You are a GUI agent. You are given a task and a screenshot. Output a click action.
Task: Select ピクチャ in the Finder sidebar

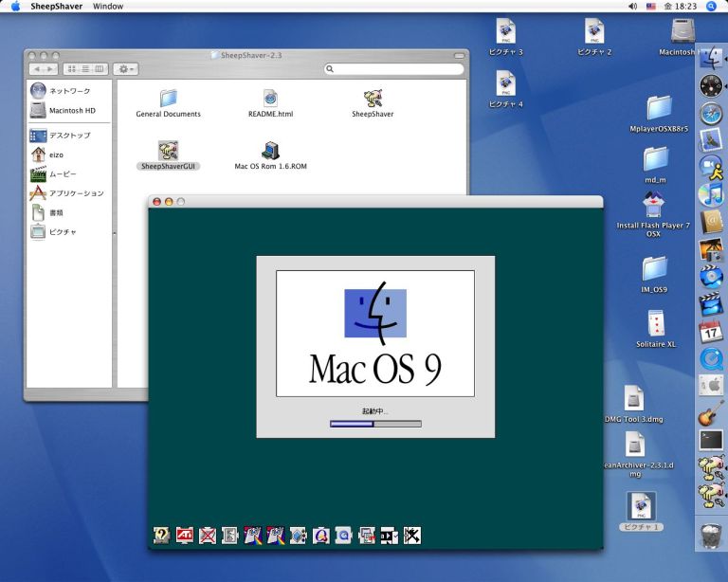pyautogui.click(x=68, y=231)
